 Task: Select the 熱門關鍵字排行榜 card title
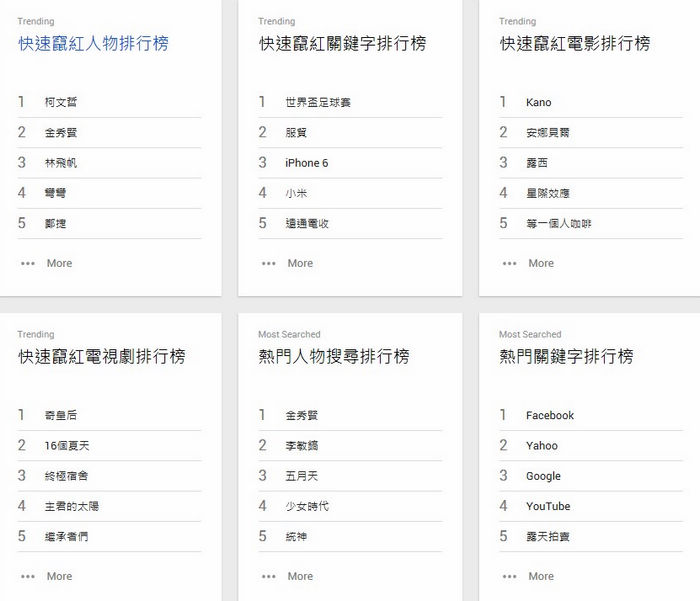point(566,357)
